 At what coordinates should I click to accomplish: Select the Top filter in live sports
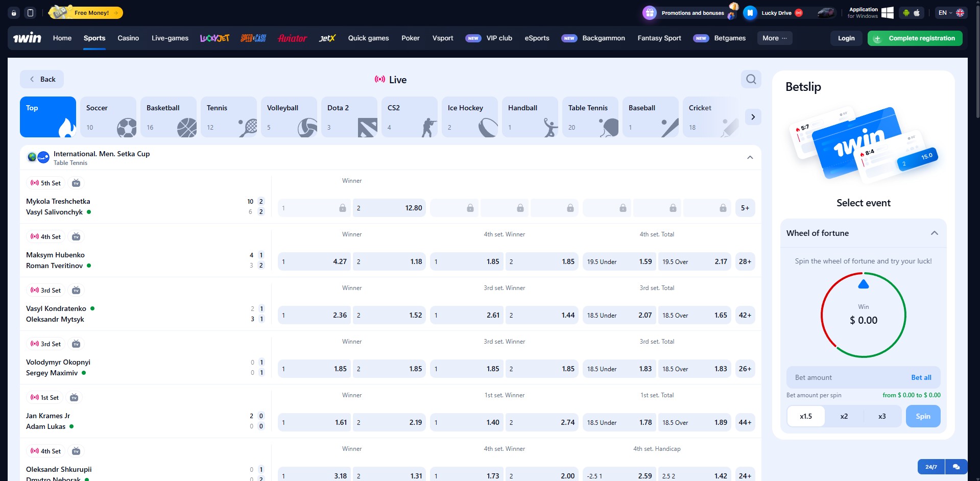47,116
